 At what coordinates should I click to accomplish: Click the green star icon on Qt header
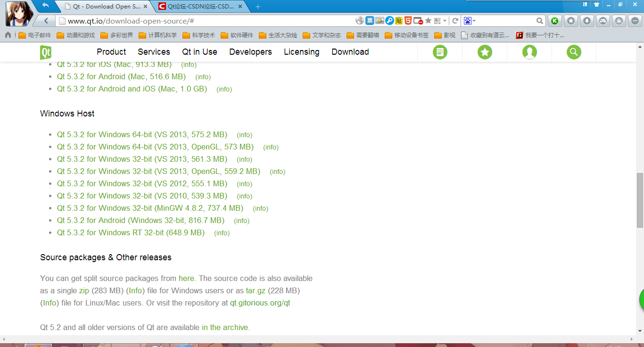(485, 52)
